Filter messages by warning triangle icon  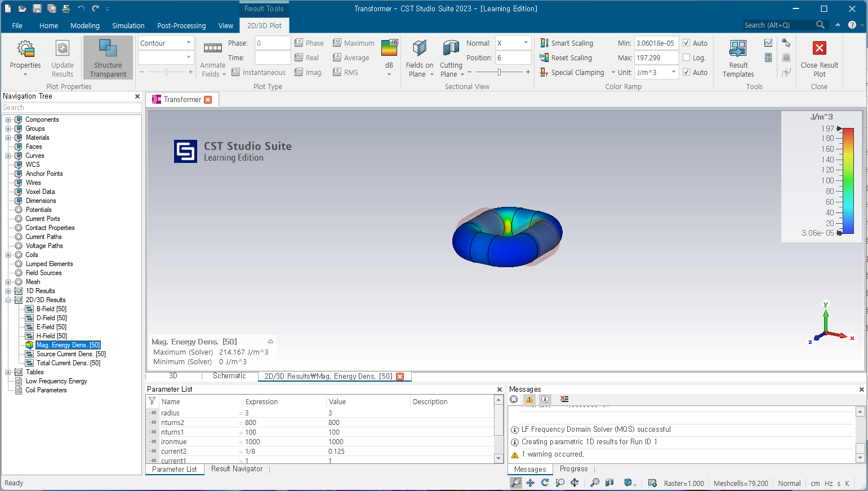click(529, 399)
